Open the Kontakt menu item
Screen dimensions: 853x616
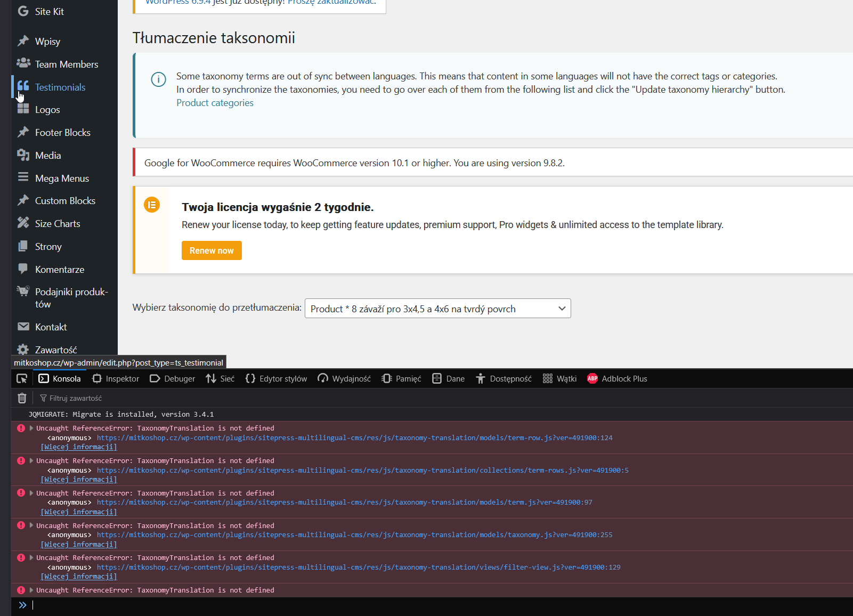click(x=51, y=327)
